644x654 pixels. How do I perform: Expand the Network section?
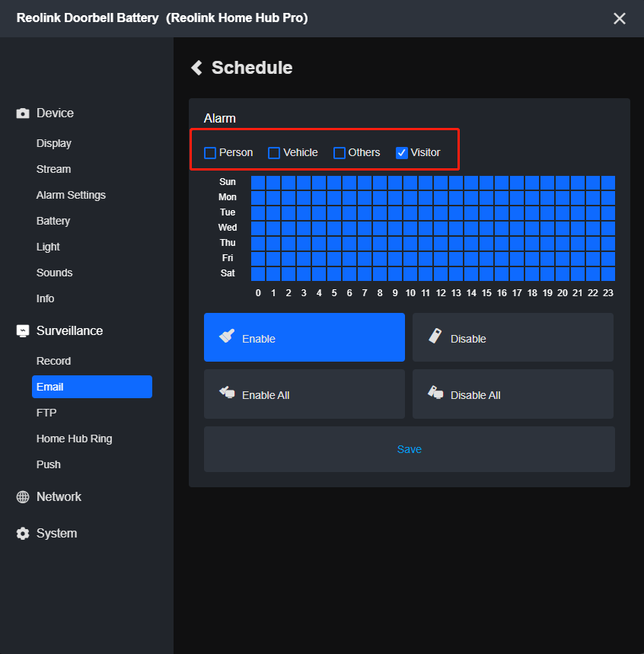click(59, 496)
